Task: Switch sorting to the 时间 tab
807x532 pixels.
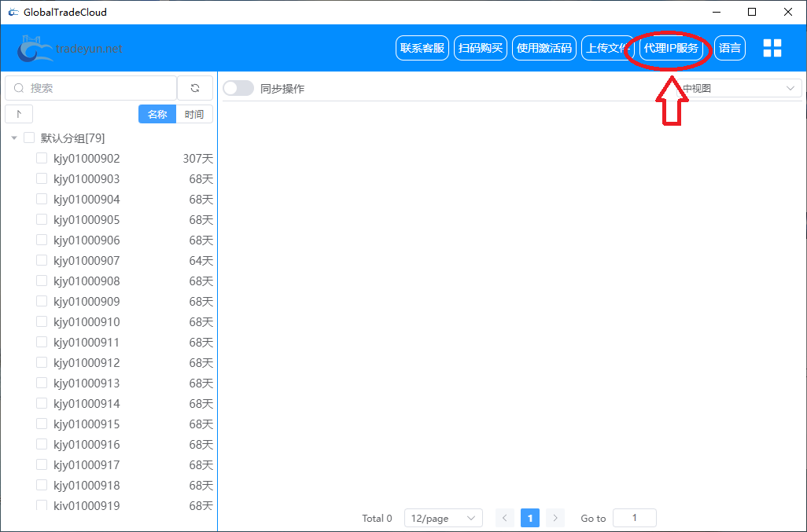Action: pos(194,115)
